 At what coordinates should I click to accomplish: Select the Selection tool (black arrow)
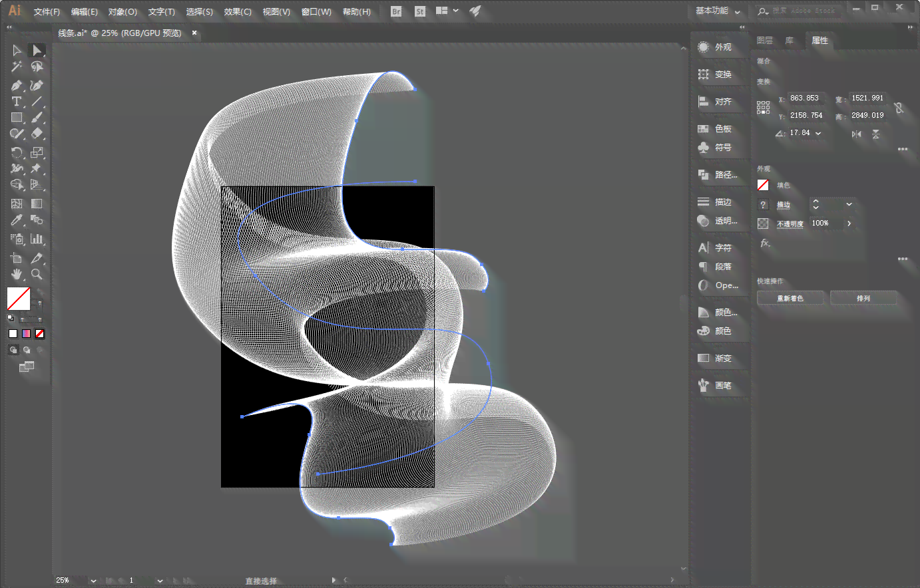tap(17, 51)
